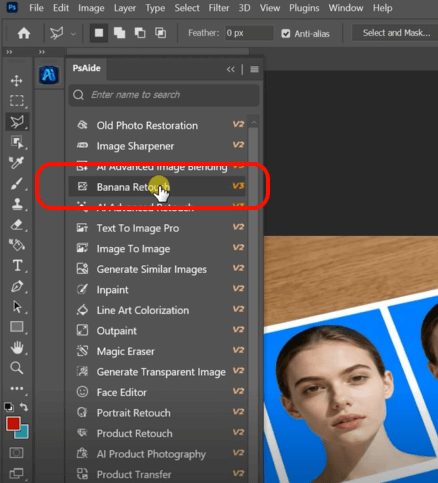
Task: Select the Pen tool
Action: tap(17, 287)
